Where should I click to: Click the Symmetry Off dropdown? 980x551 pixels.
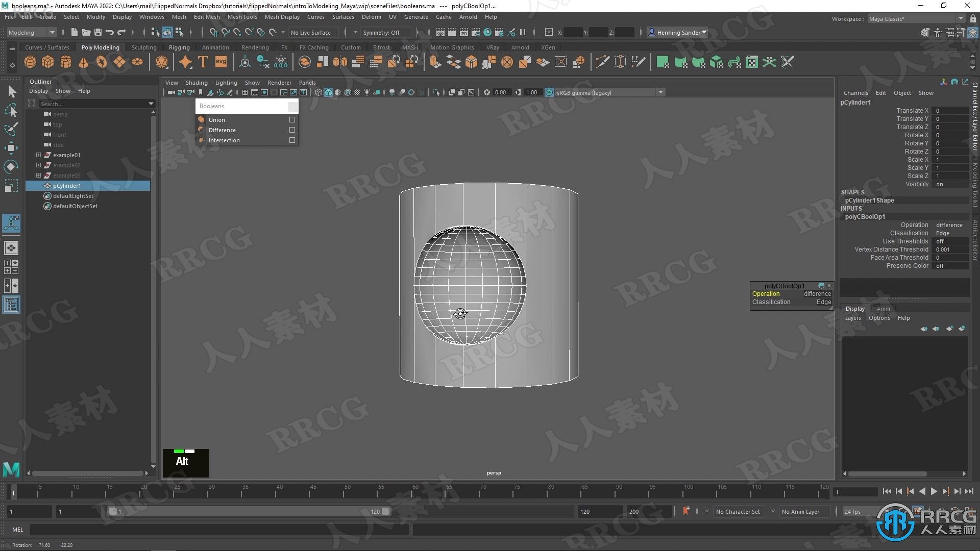[387, 32]
